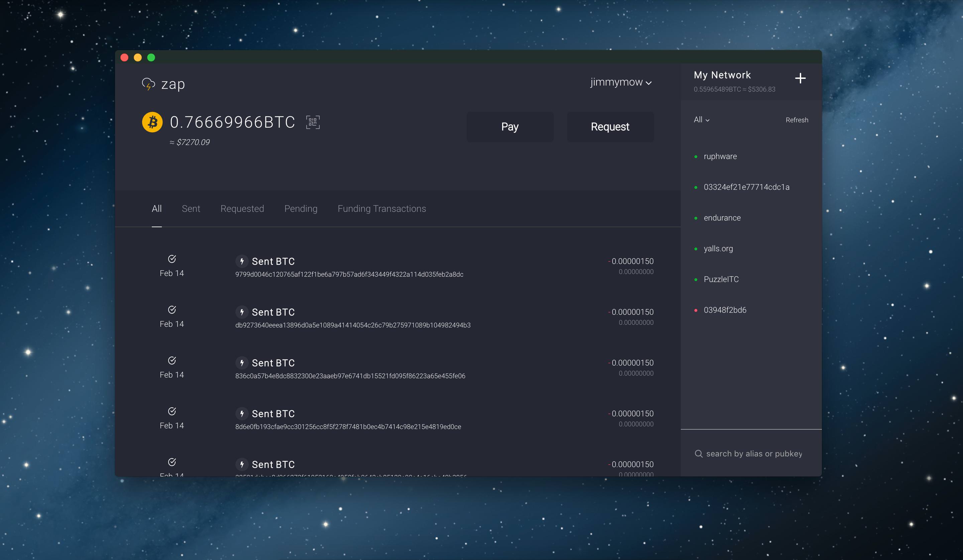This screenshot has width=963, height=560.
Task: Refresh the My Network channel list
Action: (797, 120)
